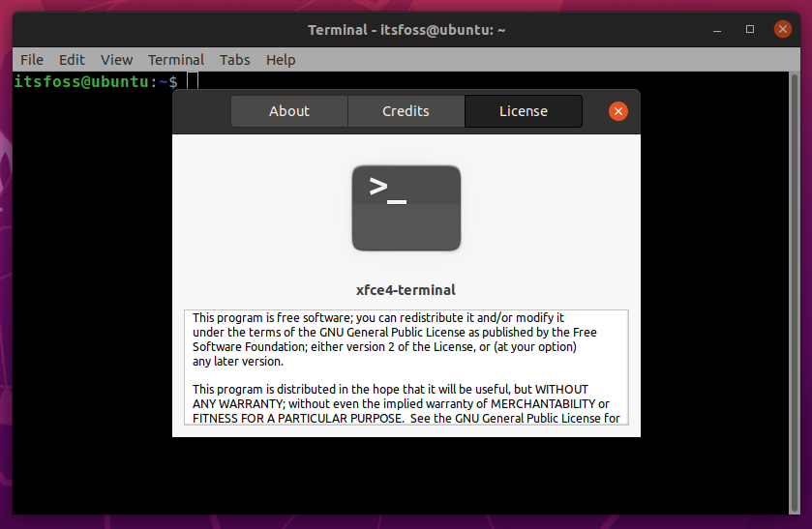The height and width of the screenshot is (529, 812).
Task: Open the Terminal menu
Action: pyautogui.click(x=176, y=60)
